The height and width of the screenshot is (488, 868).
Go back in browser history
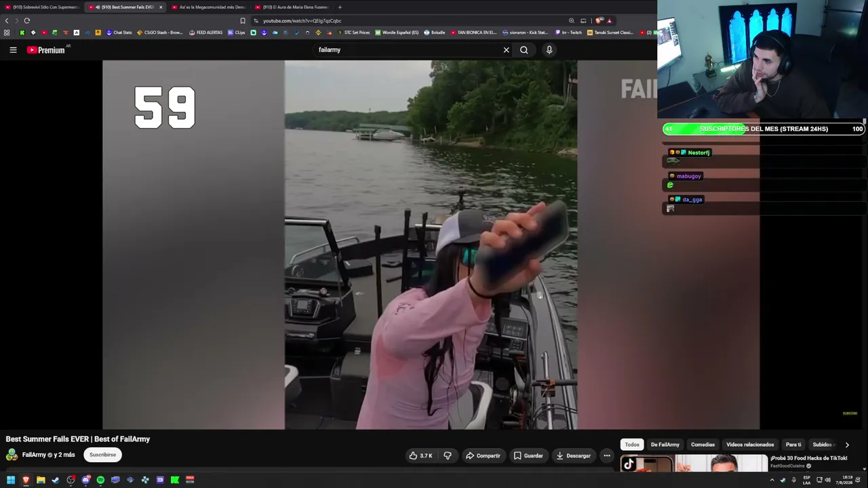point(7,20)
